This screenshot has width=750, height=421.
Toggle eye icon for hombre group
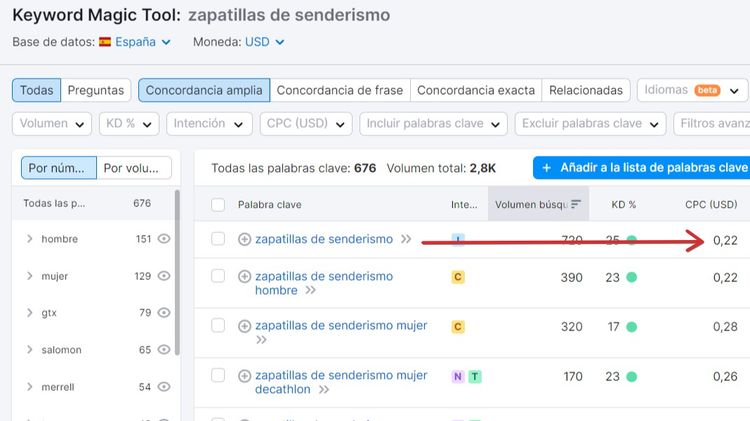(x=164, y=239)
